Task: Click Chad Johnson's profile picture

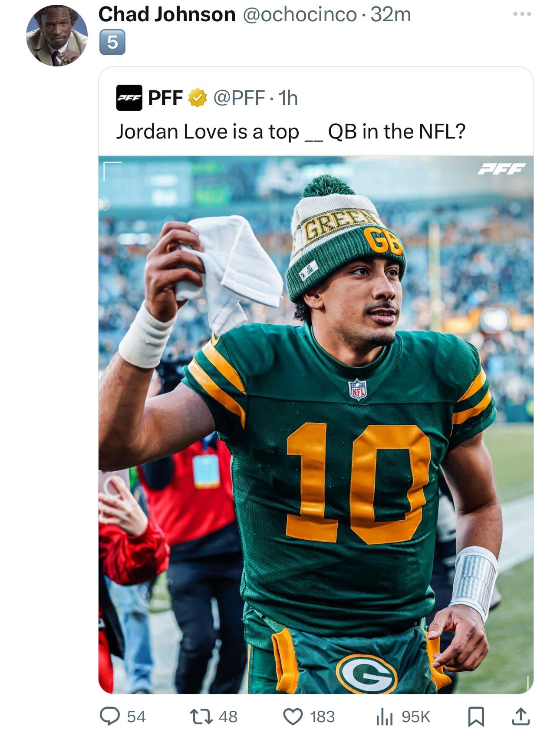Action: [x=57, y=36]
